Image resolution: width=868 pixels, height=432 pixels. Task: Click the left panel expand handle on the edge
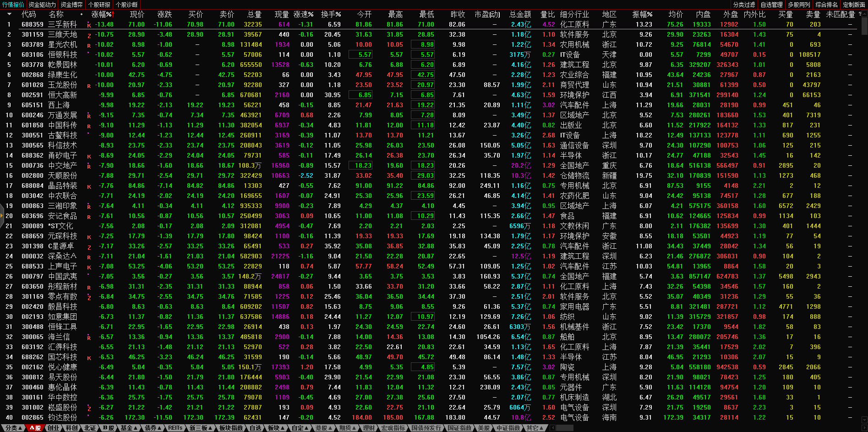(2, 224)
